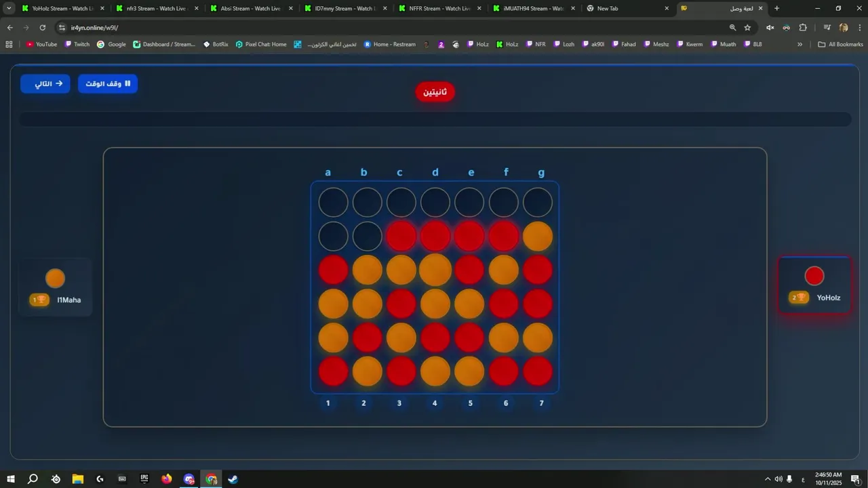868x488 pixels.
Task: Reload the current page
Action: 43,28
